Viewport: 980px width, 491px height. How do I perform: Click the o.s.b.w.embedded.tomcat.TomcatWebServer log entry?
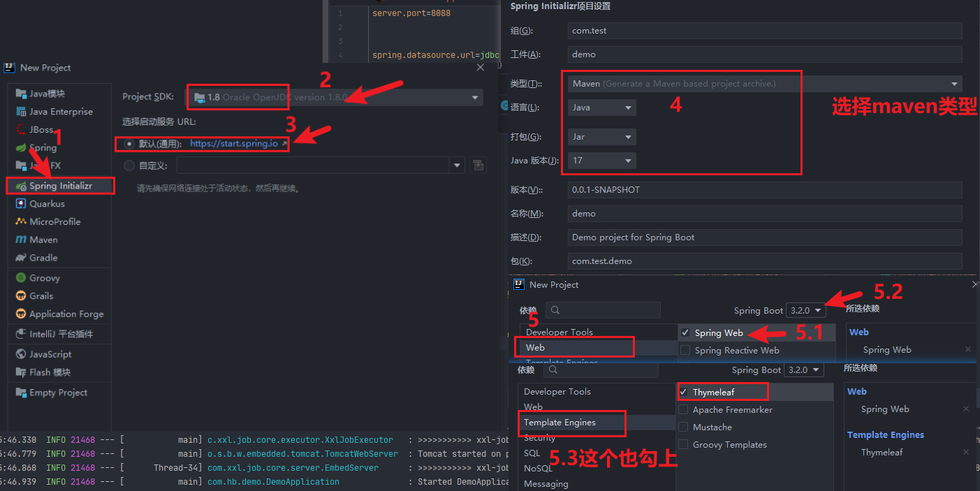302,454
